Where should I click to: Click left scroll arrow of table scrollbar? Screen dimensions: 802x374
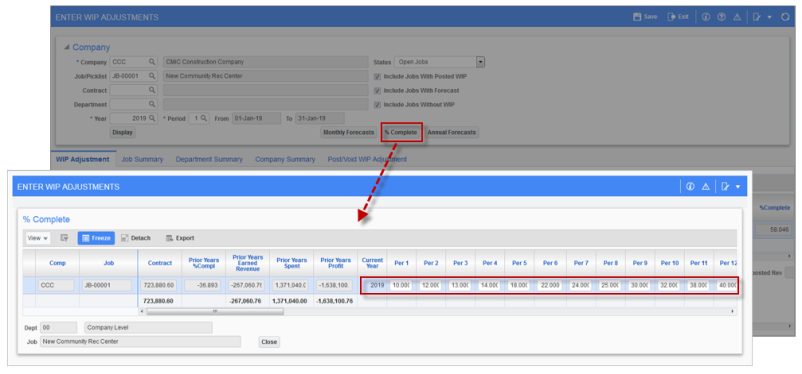coord(142,311)
